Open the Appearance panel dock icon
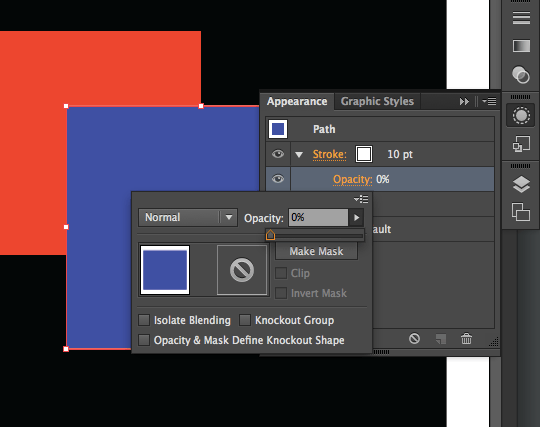Screen dimensions: 540x427 click(521, 115)
